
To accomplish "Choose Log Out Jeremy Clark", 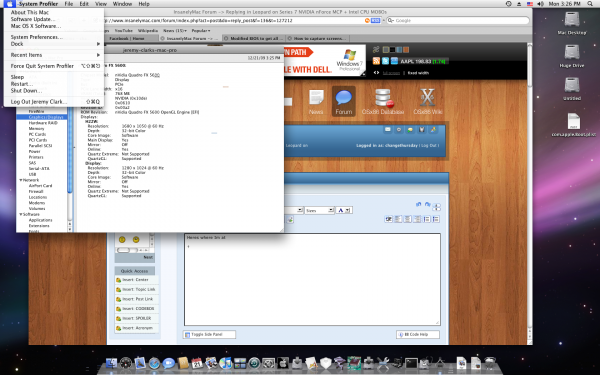I will (39, 102).
